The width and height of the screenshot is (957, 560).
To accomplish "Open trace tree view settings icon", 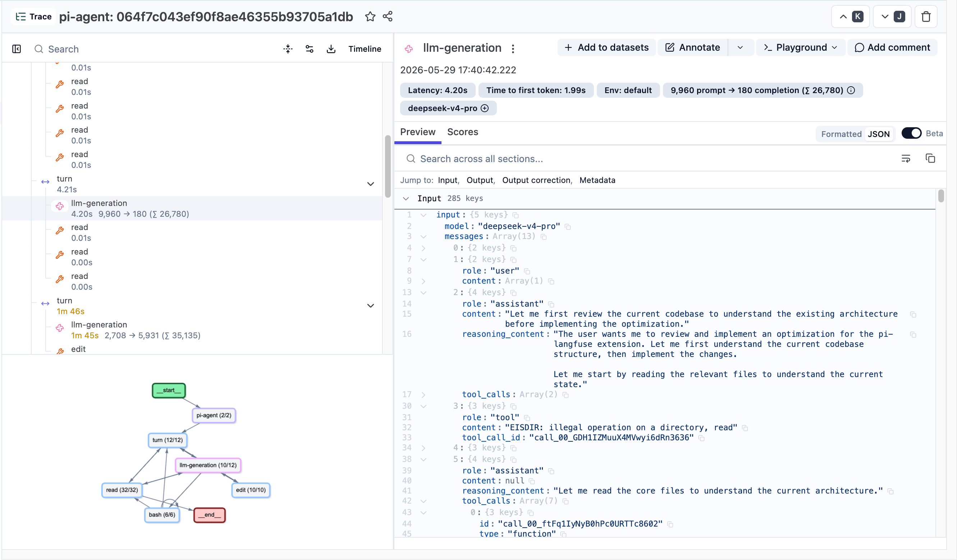I will click(x=310, y=49).
